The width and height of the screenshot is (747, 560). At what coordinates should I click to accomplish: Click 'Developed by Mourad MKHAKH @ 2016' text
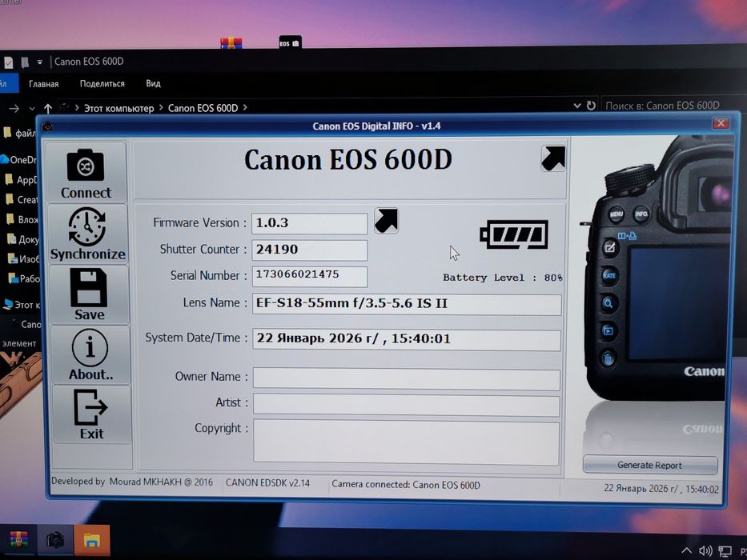(132, 482)
